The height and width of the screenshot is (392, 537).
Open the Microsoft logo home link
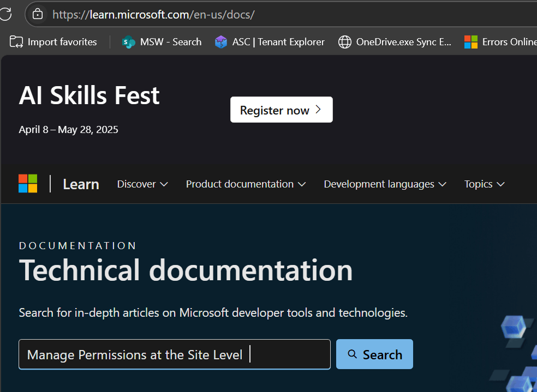pyautogui.click(x=28, y=184)
